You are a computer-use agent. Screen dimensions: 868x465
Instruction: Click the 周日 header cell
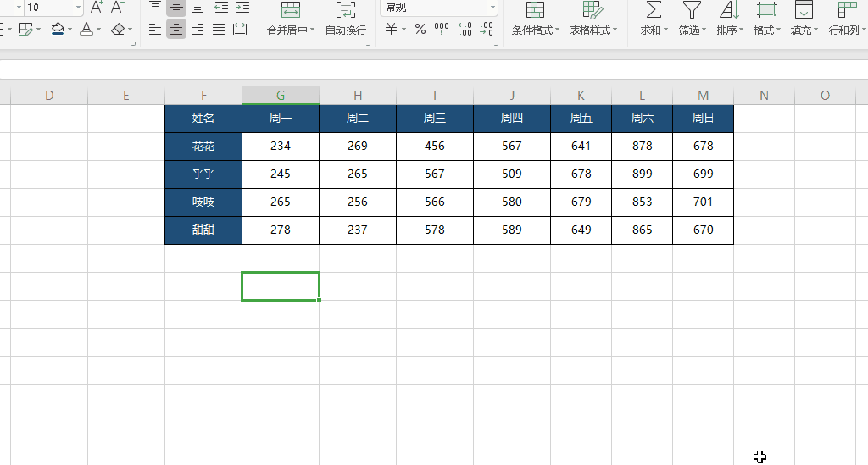(703, 119)
